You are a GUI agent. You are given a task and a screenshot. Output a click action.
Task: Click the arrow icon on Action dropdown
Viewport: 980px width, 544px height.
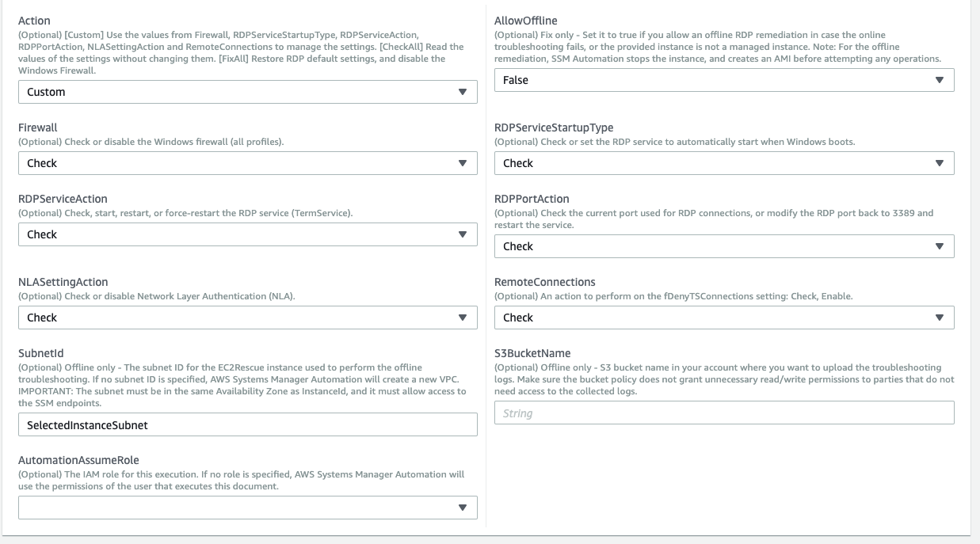(463, 92)
